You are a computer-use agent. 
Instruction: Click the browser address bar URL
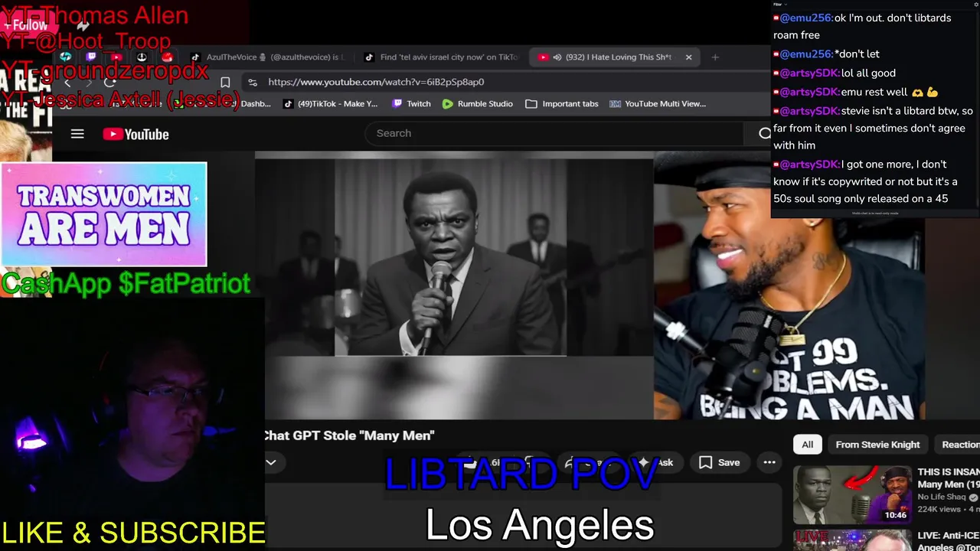[x=376, y=82]
